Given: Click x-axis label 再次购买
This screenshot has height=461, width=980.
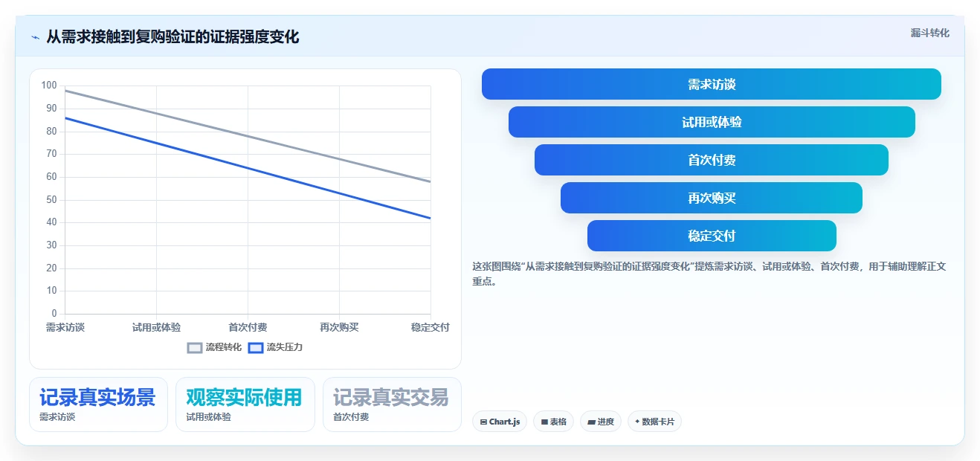Looking at the screenshot, I should click(x=339, y=327).
